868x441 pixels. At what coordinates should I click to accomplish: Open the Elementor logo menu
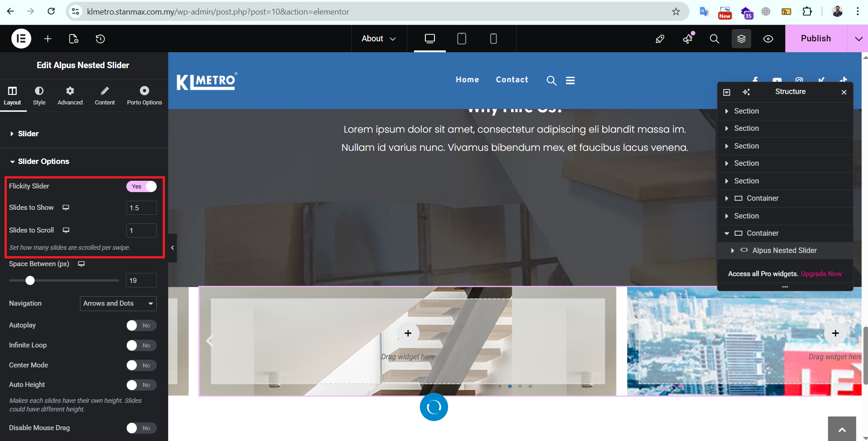[x=21, y=39]
